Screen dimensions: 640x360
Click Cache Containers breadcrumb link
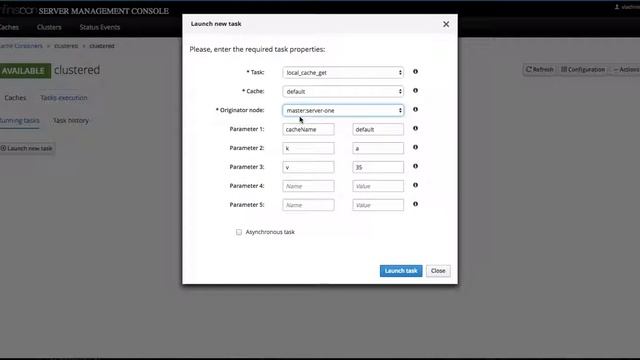point(21,46)
